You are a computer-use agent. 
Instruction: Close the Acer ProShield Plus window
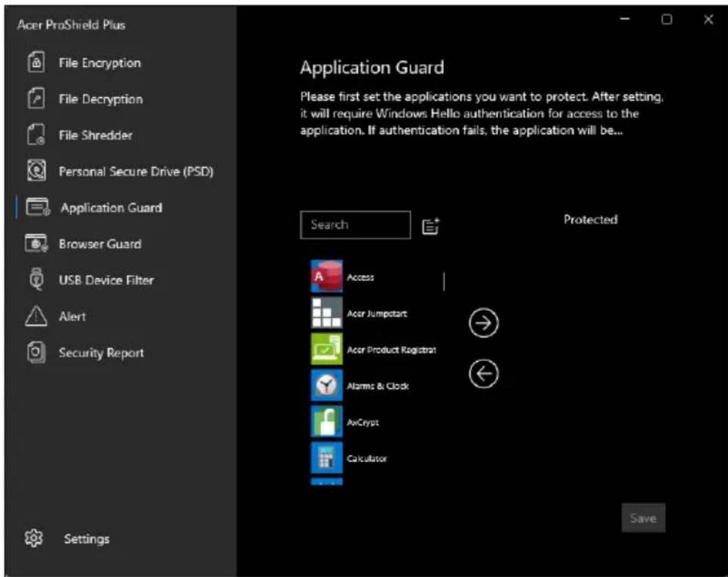pos(708,19)
